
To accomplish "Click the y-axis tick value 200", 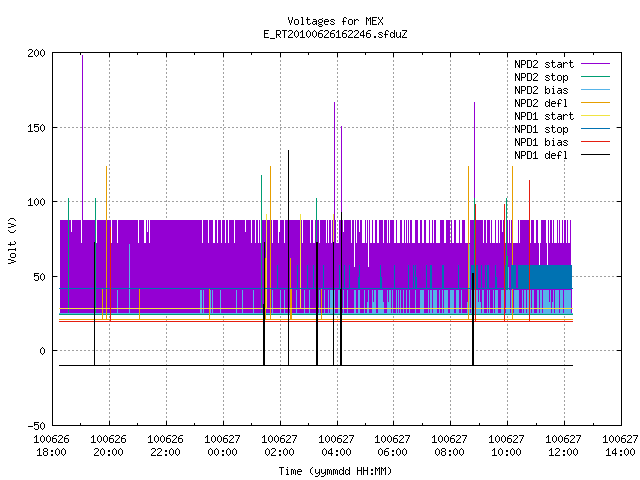I will pyautogui.click(x=36, y=53).
